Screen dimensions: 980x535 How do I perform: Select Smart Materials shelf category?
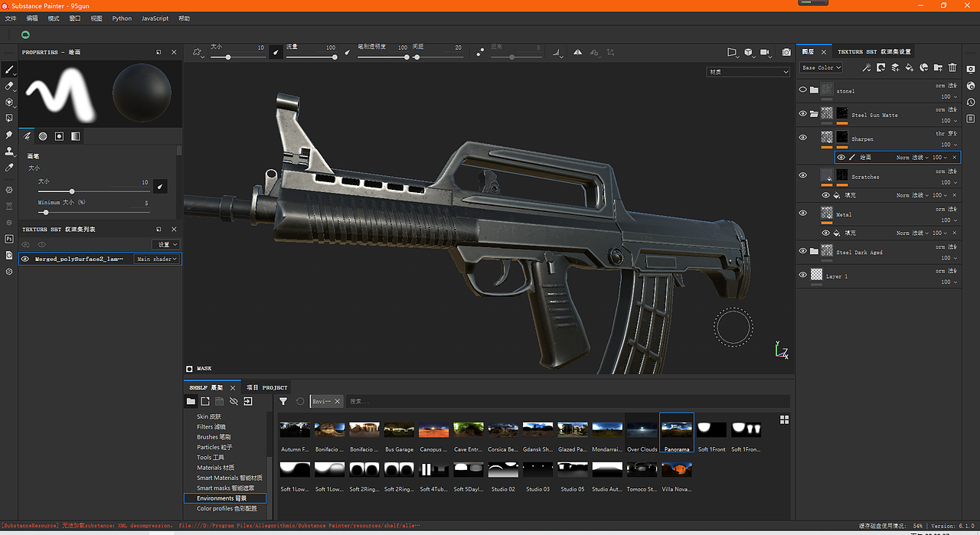click(230, 478)
